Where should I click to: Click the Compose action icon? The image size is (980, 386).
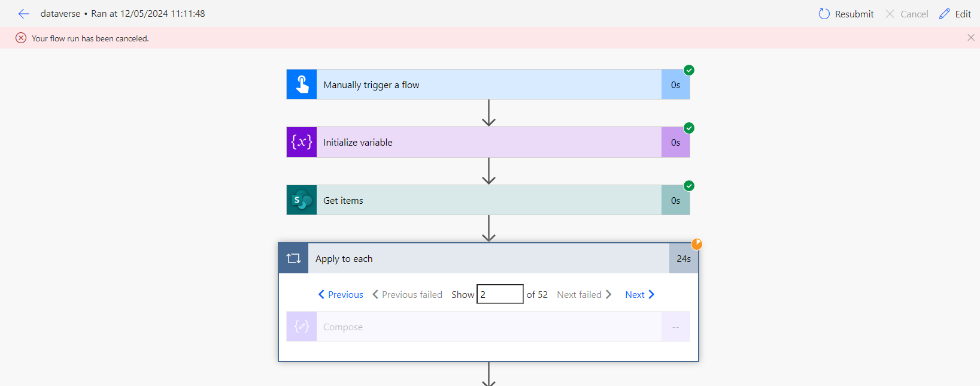(302, 327)
